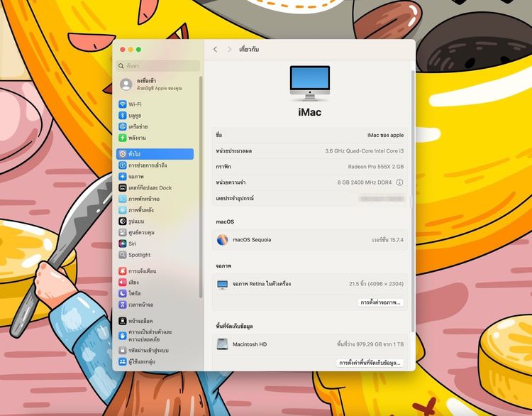Click display size '21.5 นิ้ว (4096 × 2304)'
This screenshot has height=416, width=532.
point(376,283)
